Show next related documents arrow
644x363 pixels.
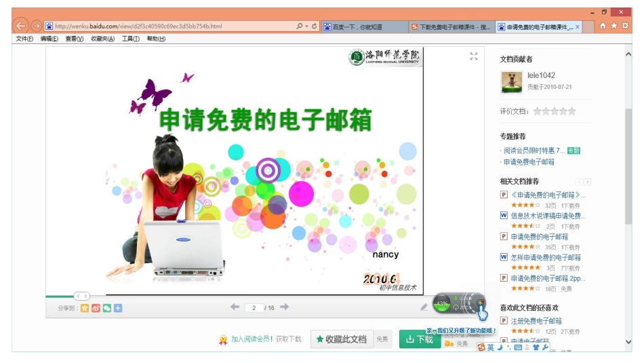[587, 182]
